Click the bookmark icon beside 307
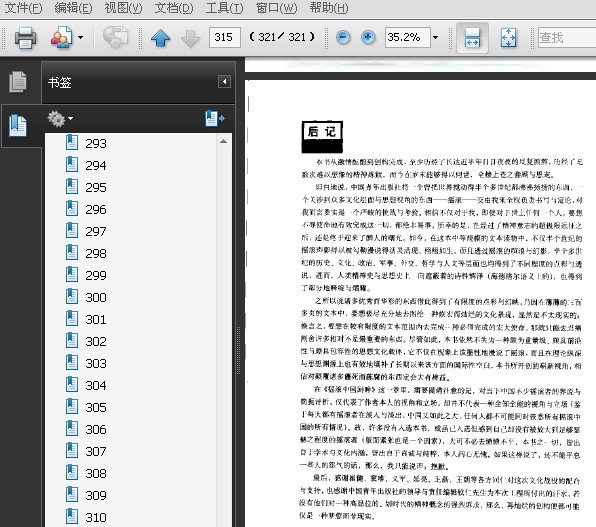This screenshot has width=596, height=527. pos(72,451)
